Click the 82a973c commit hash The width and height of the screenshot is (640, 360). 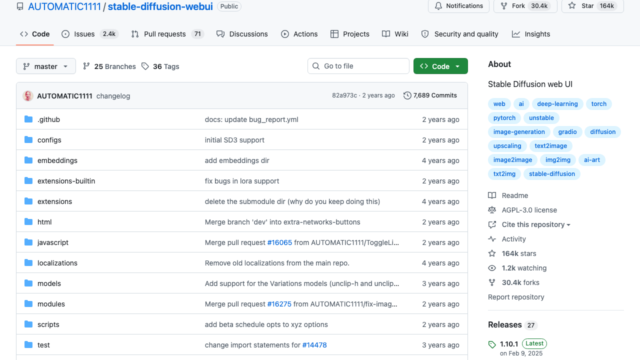pyautogui.click(x=344, y=96)
